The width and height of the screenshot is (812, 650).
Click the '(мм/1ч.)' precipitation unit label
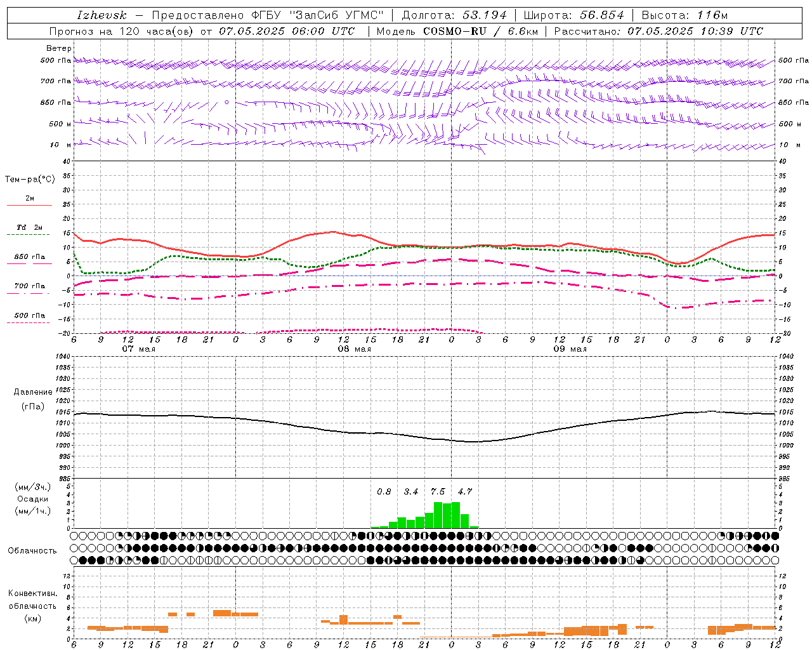[x=33, y=511]
